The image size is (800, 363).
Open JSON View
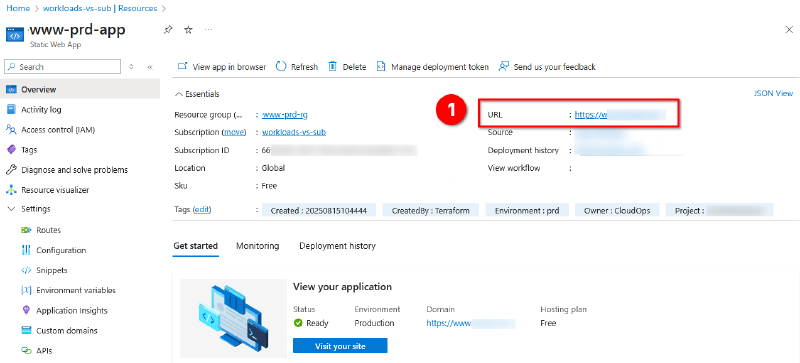click(x=773, y=93)
